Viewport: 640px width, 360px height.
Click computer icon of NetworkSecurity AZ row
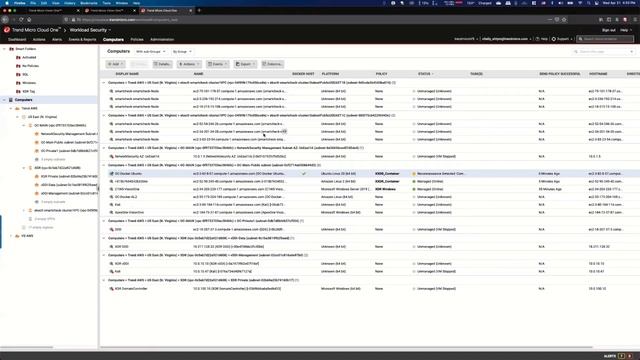click(111, 156)
